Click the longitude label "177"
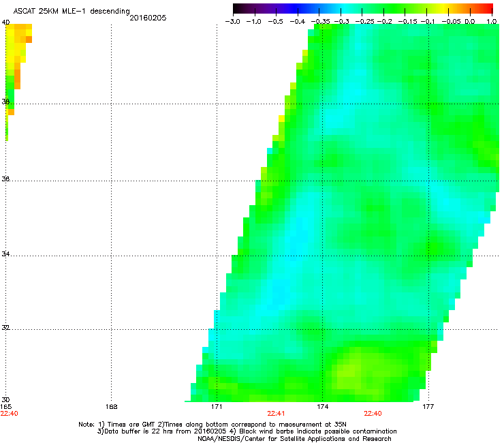This screenshot has width=504, height=443. (x=428, y=407)
